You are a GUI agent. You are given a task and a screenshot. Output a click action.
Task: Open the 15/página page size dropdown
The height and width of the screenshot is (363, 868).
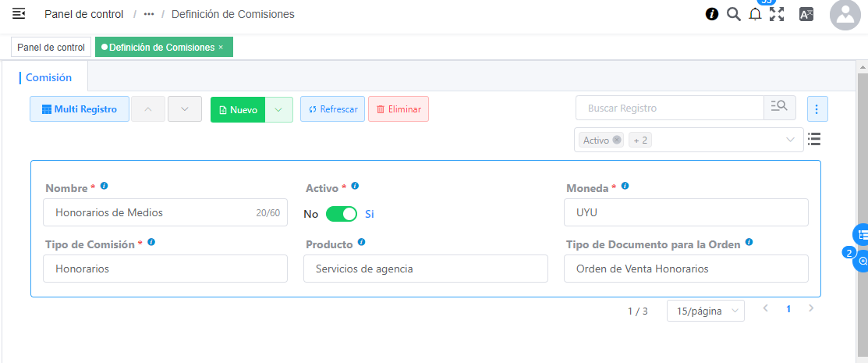click(x=705, y=311)
